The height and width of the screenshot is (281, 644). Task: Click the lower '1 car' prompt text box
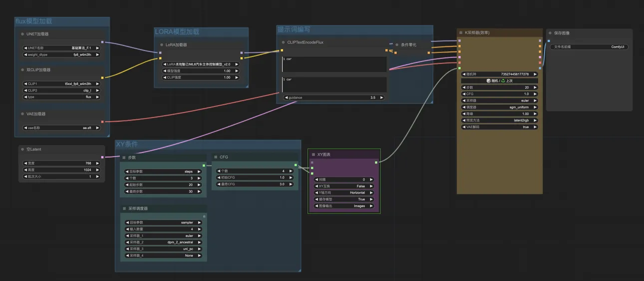(x=334, y=84)
